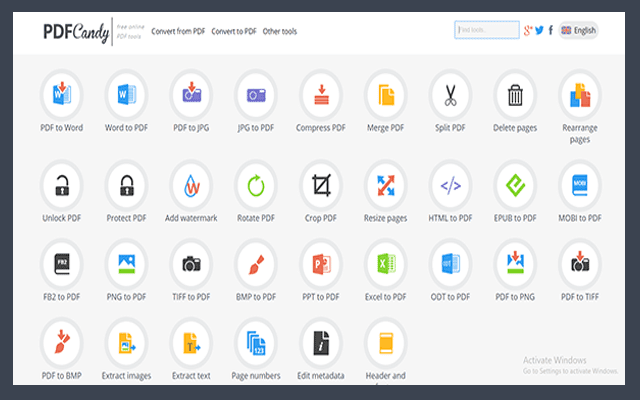The height and width of the screenshot is (400, 640).
Task: Select the Compress PDF icon
Action: click(321, 96)
